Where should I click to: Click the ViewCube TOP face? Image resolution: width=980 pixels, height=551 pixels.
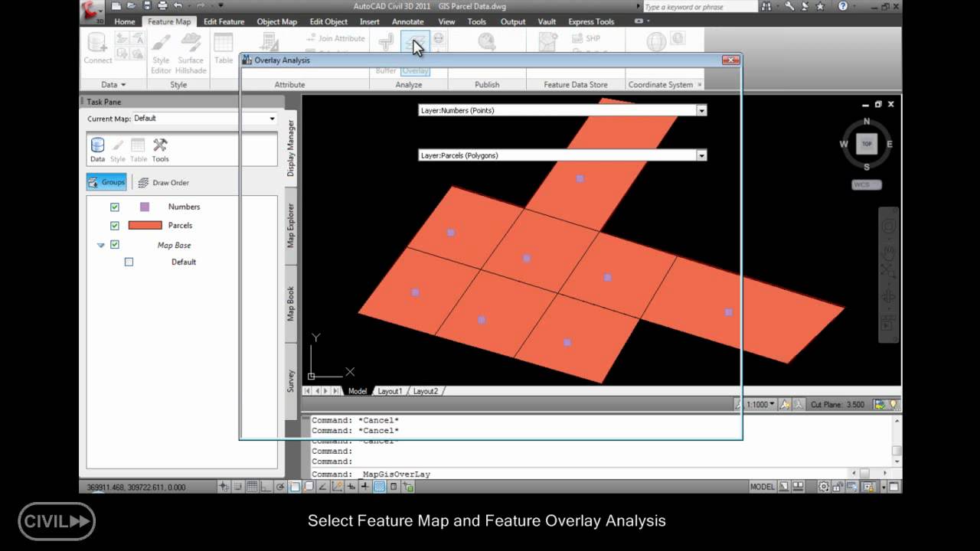[x=867, y=144]
